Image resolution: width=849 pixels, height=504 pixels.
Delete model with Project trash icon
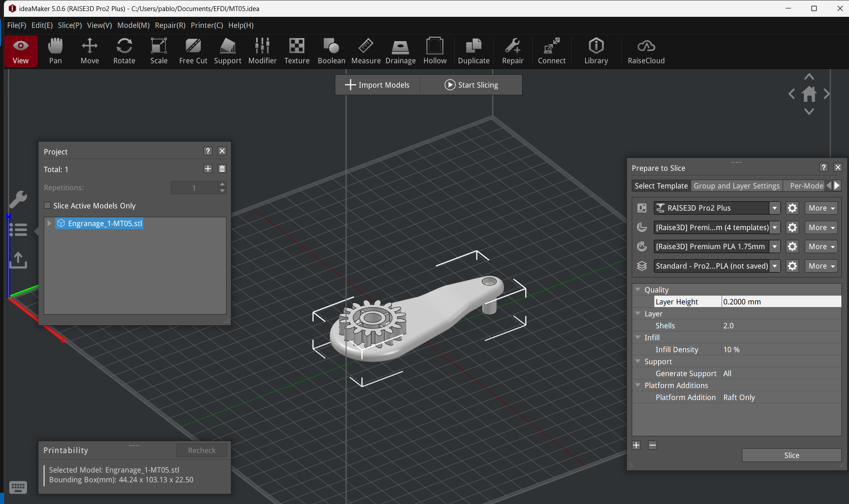tap(222, 169)
